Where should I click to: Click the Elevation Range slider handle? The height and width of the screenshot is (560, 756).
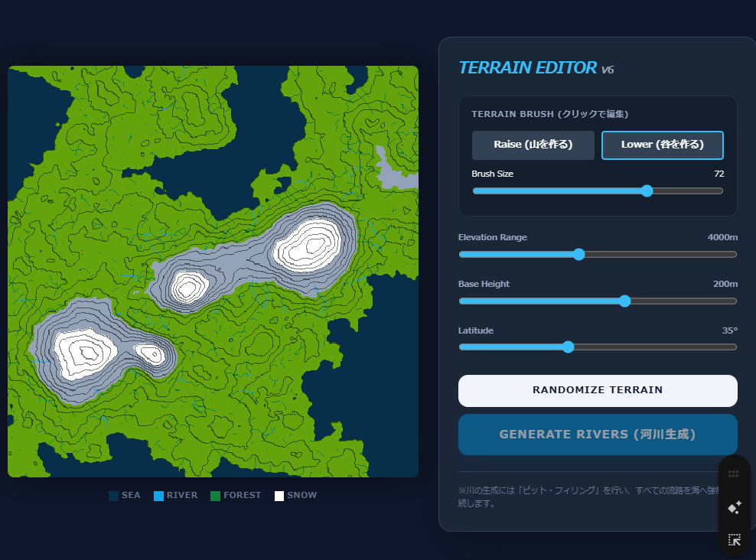(578, 254)
